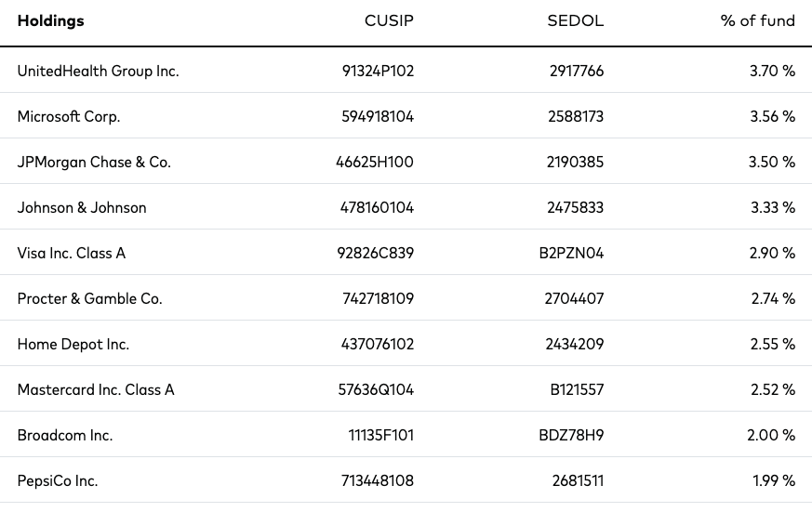Select PepsiCo Inc. holding name
The height and width of the screenshot is (512, 812).
tap(58, 480)
